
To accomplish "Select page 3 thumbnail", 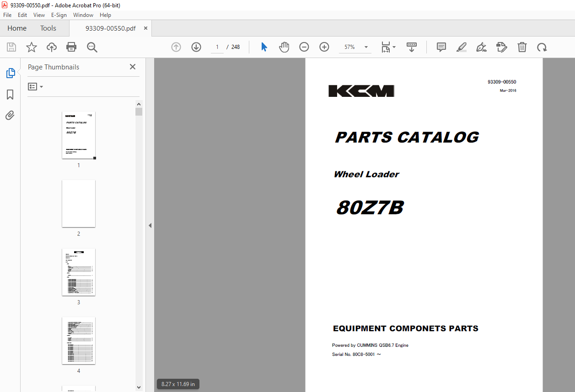I will 79,272.
